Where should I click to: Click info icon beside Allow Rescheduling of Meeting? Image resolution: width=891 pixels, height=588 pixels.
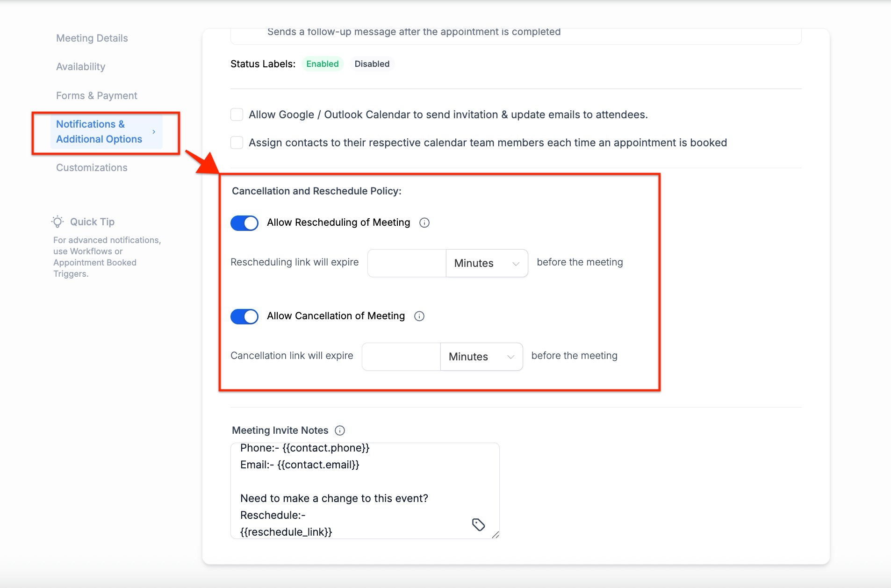pyautogui.click(x=424, y=223)
